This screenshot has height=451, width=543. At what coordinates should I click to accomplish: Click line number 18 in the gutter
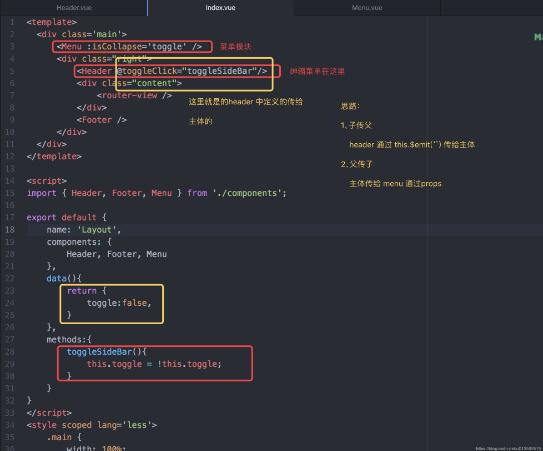(x=10, y=230)
